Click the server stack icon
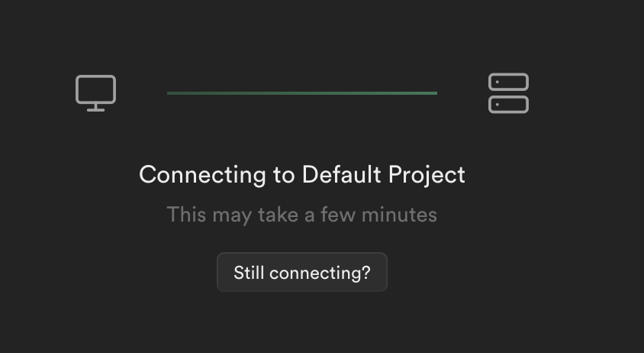Screen dimensions: 644x353 click(x=508, y=93)
